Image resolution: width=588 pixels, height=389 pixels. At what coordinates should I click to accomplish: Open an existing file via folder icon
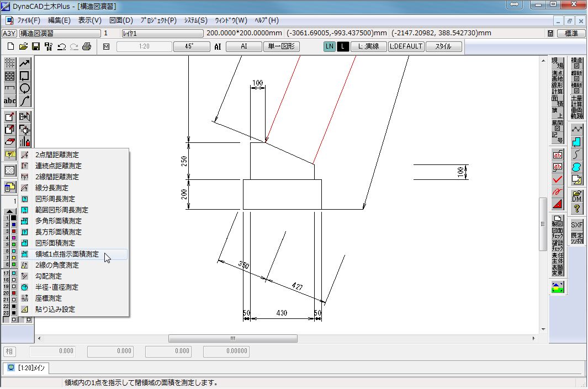23,46
